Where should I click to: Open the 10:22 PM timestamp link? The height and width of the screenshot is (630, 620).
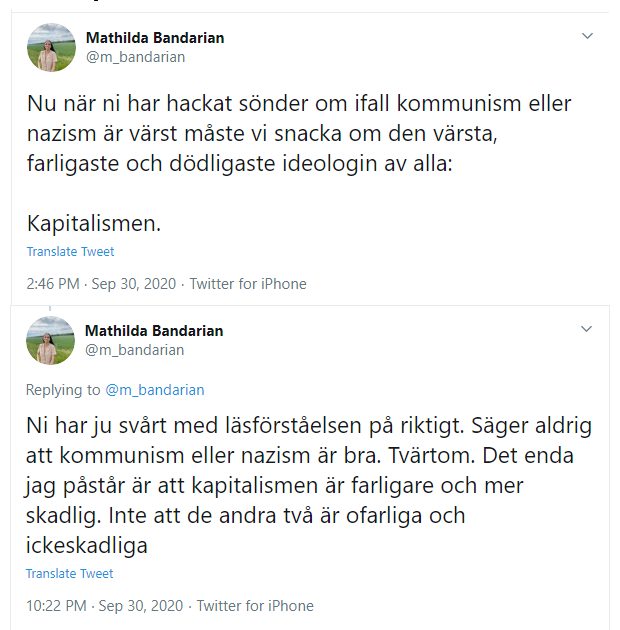coord(57,606)
